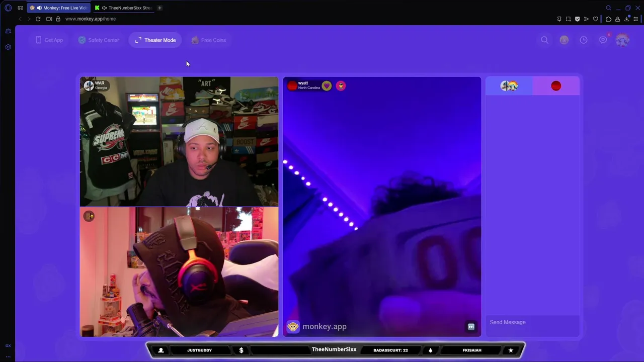644x362 pixels.
Task: Toggle Theater Mode
Action: 155,40
